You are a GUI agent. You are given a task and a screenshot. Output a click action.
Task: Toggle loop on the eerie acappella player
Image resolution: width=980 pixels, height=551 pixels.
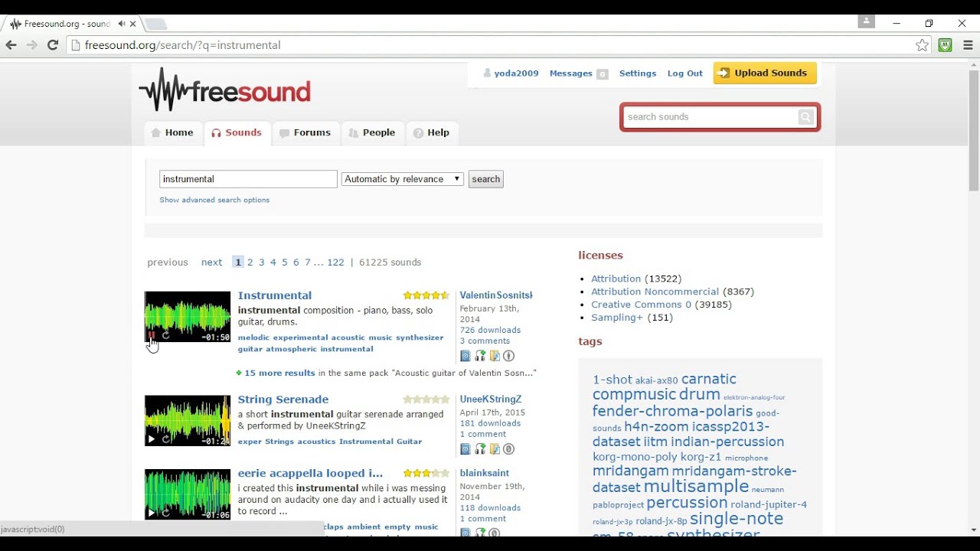tap(165, 513)
